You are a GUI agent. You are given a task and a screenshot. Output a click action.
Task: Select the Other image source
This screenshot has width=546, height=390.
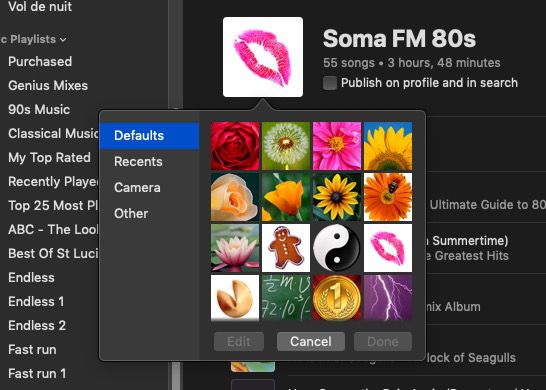[131, 213]
